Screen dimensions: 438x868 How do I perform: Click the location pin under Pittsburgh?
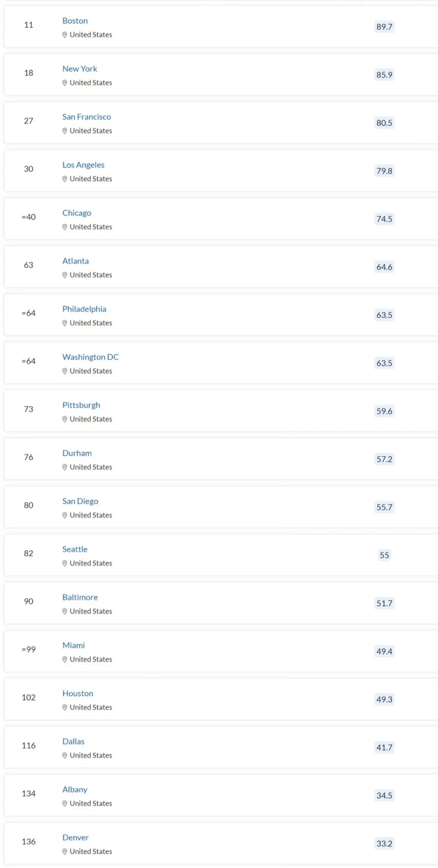pyautogui.click(x=64, y=419)
